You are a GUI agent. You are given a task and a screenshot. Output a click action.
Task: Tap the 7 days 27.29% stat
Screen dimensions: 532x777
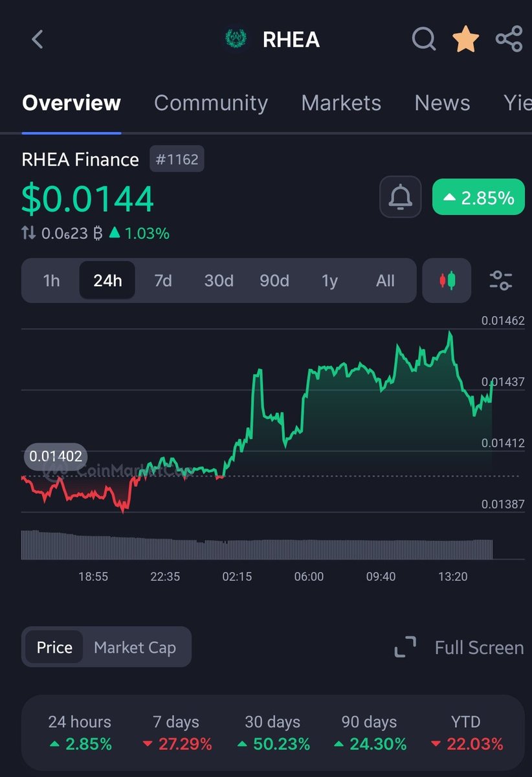coord(177,733)
